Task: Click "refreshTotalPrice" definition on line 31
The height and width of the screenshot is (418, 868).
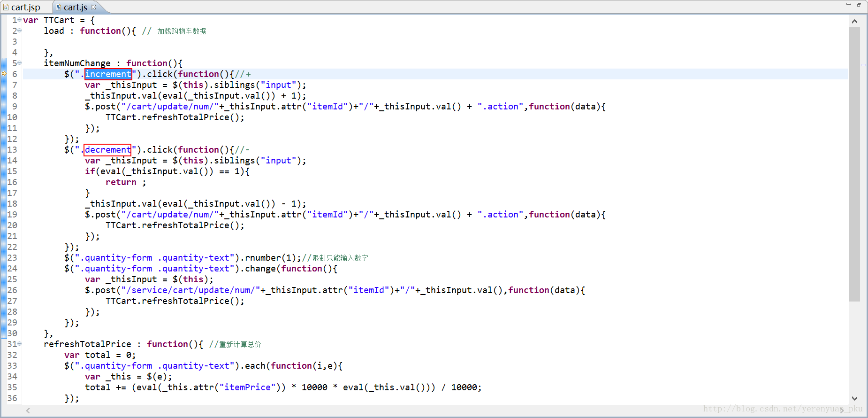Action: (x=87, y=344)
